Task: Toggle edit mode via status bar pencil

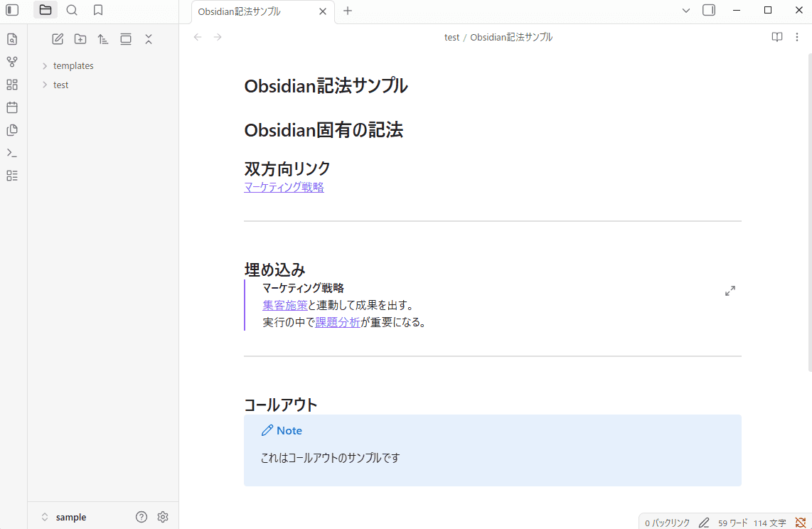Action: (x=703, y=521)
